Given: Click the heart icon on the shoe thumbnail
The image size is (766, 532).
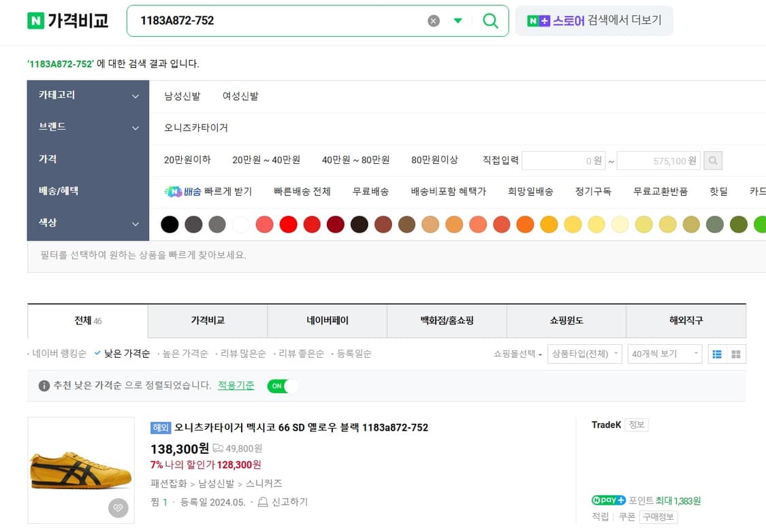Looking at the screenshot, I should click(118, 508).
